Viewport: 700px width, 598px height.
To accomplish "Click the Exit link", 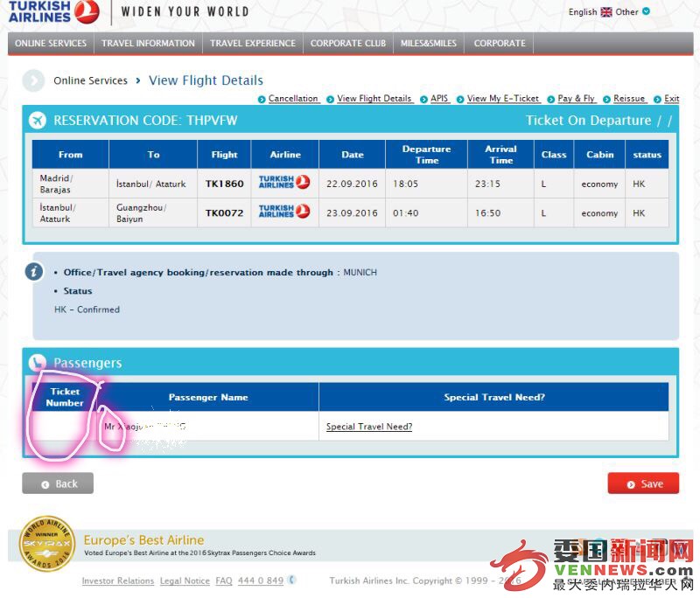I will tap(671, 99).
